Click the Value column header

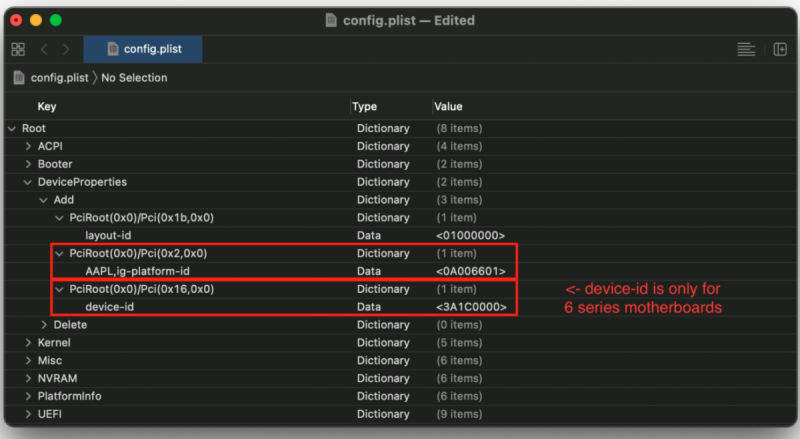(x=448, y=107)
